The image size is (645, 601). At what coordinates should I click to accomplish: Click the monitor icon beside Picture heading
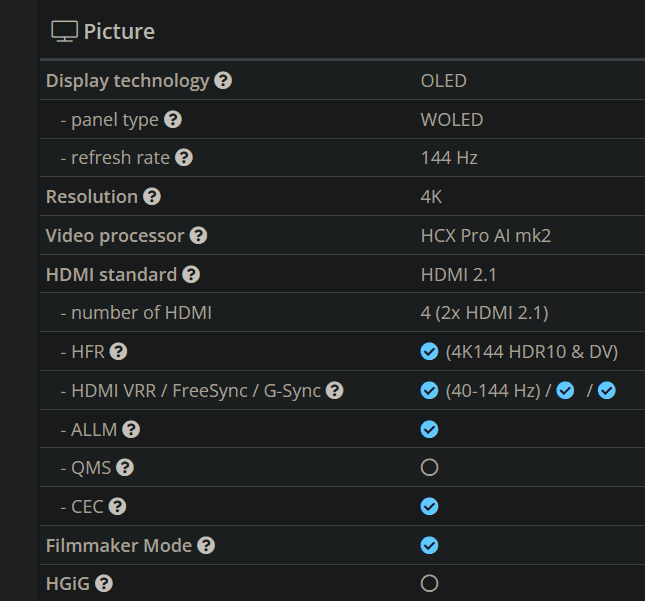64,31
